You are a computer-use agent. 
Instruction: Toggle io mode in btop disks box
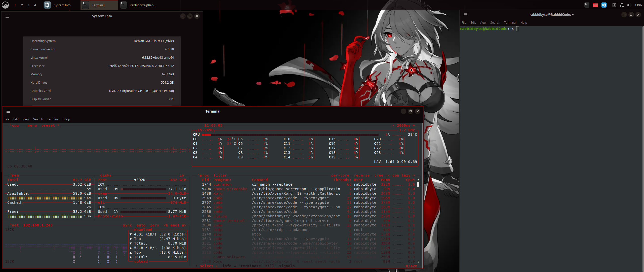(x=182, y=175)
